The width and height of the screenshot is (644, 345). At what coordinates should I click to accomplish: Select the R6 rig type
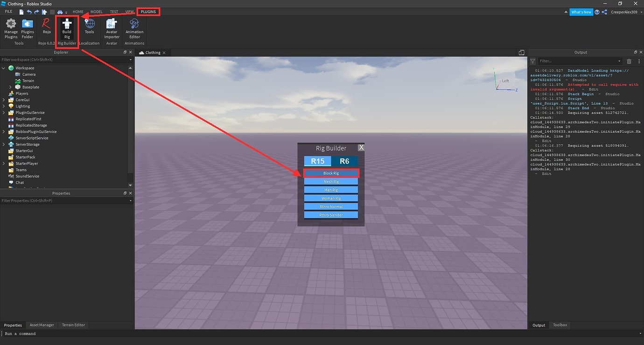coord(345,161)
